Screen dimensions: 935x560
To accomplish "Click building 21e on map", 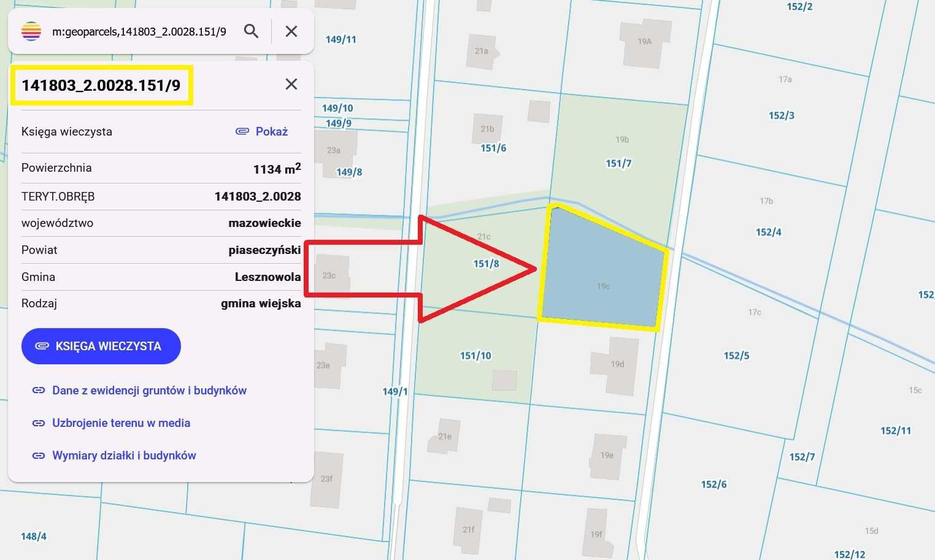I will pyautogui.click(x=444, y=436).
